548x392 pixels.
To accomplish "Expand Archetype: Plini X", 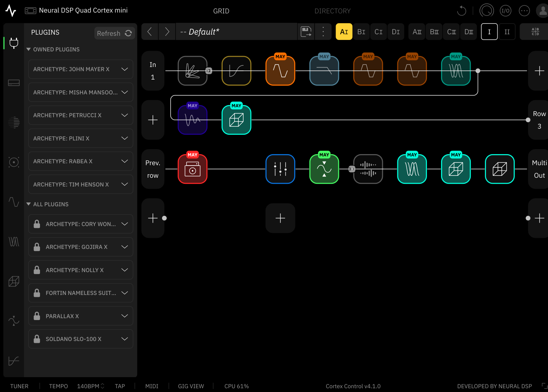I will point(81,139).
